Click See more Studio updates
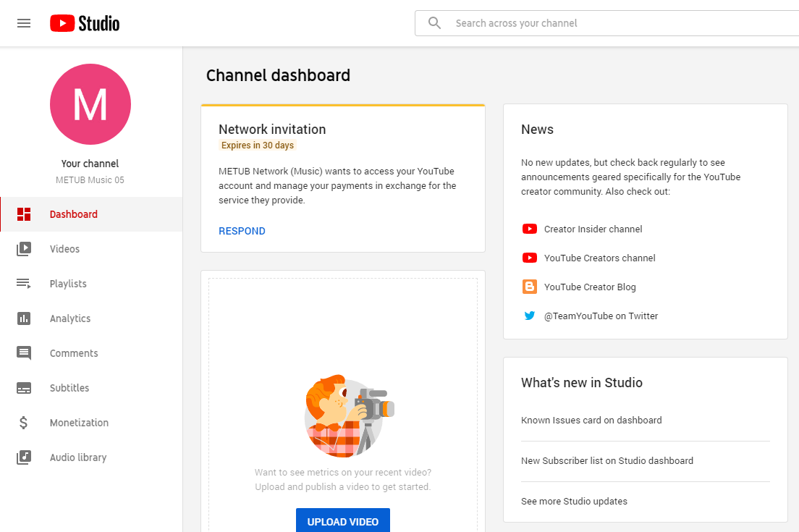The height and width of the screenshot is (532, 799). (x=575, y=501)
